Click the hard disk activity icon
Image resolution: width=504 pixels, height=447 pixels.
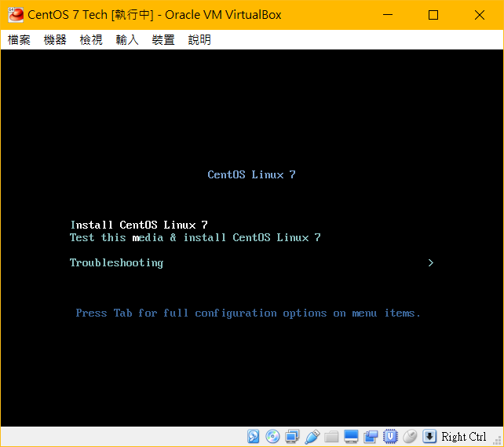click(254, 437)
